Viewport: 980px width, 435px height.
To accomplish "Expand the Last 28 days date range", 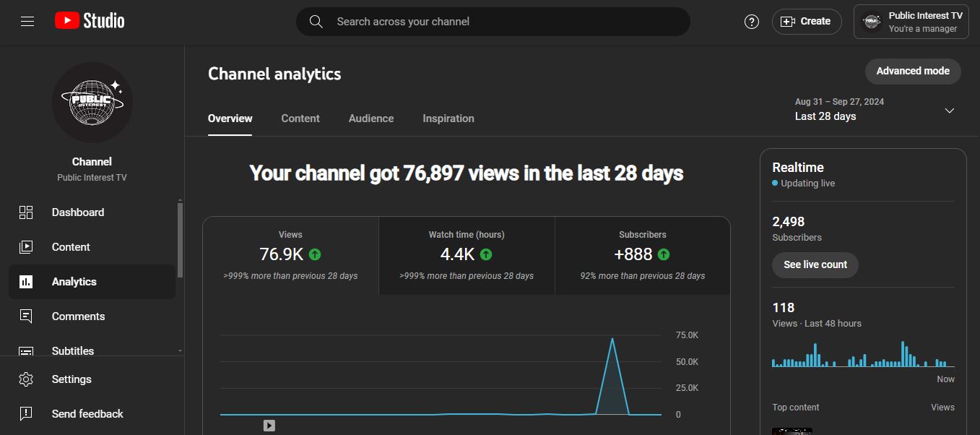I will (x=949, y=111).
